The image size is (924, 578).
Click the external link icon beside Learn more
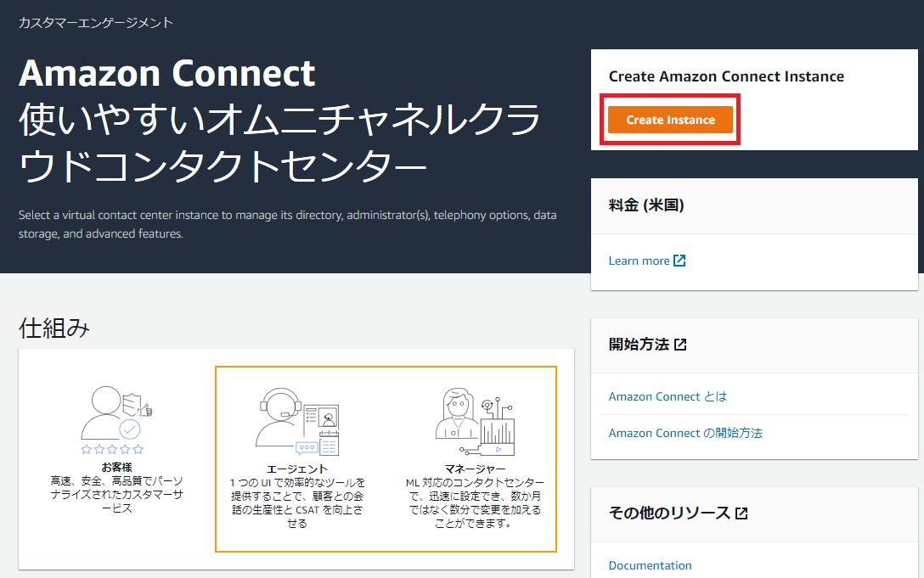pos(679,261)
